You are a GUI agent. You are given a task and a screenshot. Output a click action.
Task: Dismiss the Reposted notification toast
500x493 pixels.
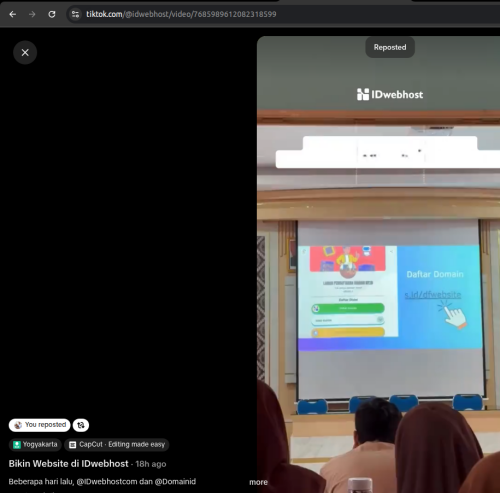pos(390,47)
